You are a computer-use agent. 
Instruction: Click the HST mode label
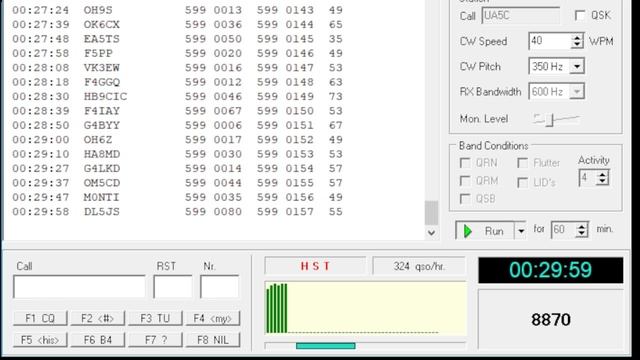pyautogui.click(x=315, y=266)
